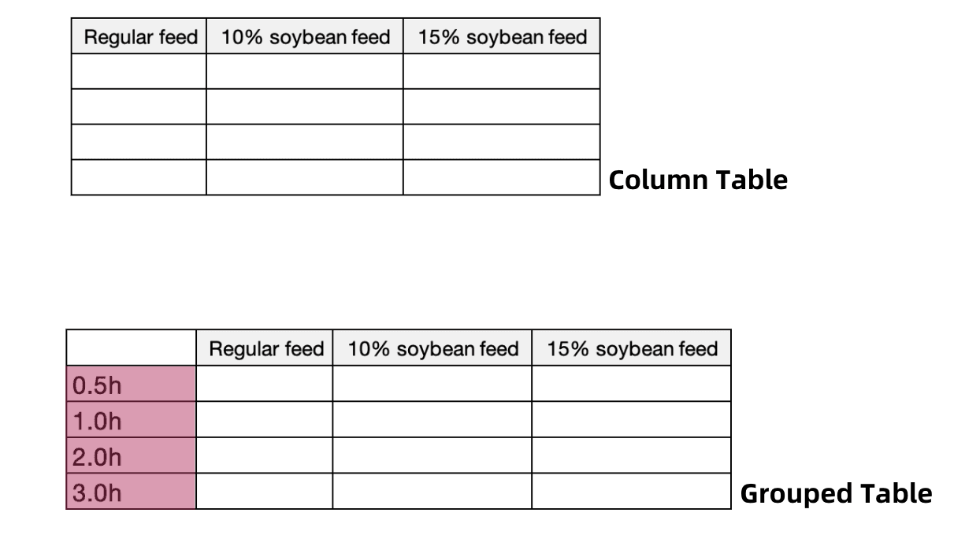
Task: Click the blank top-left corner cell of Grouped Table
Action: point(131,348)
